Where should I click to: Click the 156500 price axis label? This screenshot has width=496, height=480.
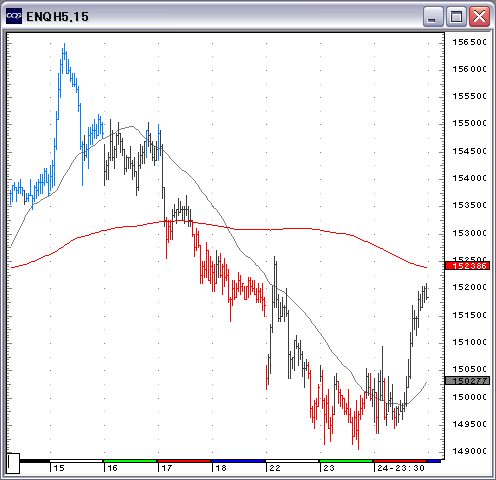(469, 42)
